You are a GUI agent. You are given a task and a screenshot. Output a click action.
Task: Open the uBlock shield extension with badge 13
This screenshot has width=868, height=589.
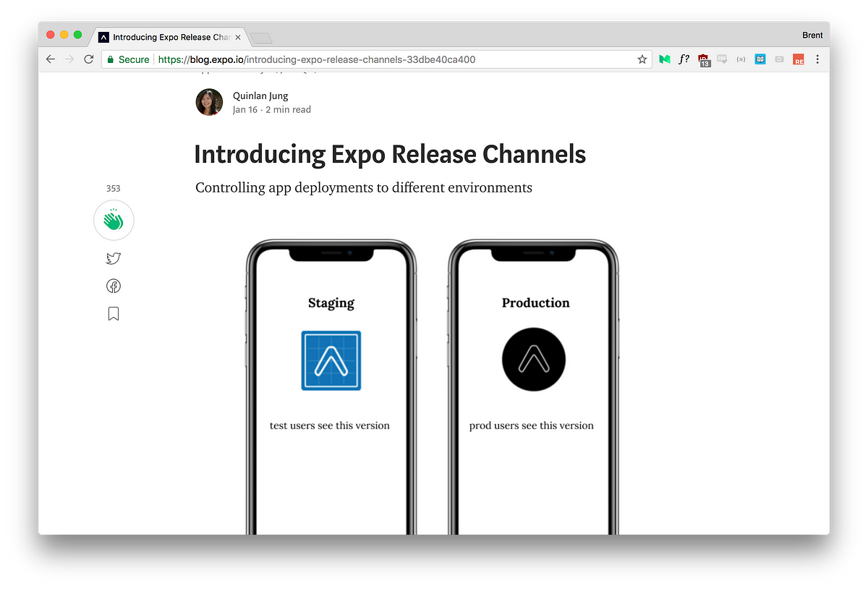tap(704, 60)
